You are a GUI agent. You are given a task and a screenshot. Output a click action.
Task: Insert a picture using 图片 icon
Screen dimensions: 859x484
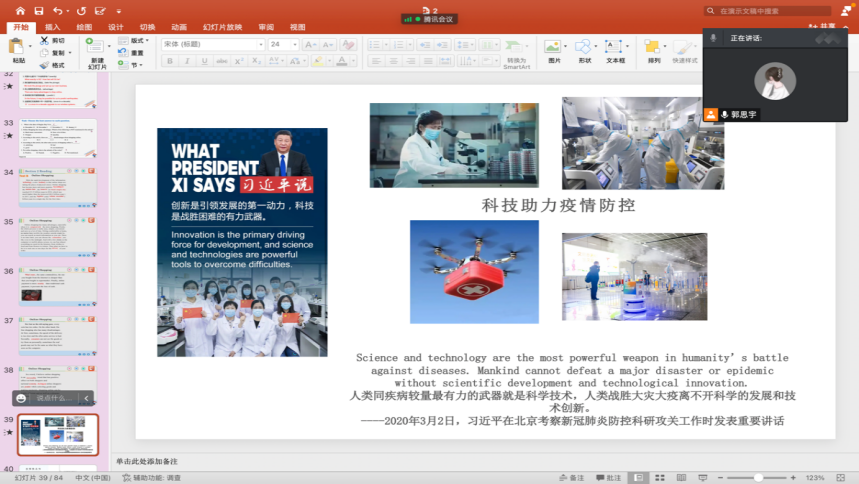[x=553, y=47]
